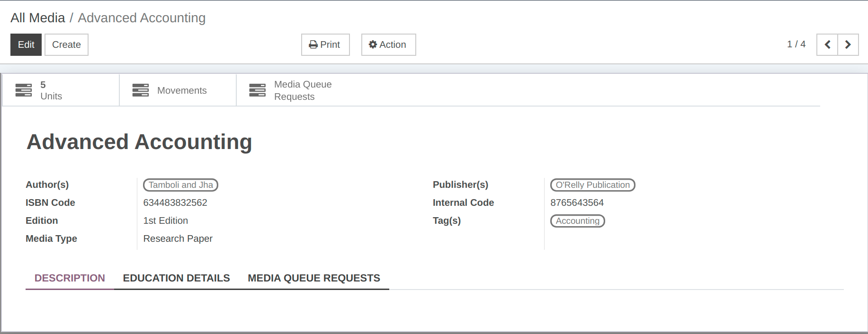The image size is (868, 334).
Task: Click the Units stat stack icon
Action: 24,90
